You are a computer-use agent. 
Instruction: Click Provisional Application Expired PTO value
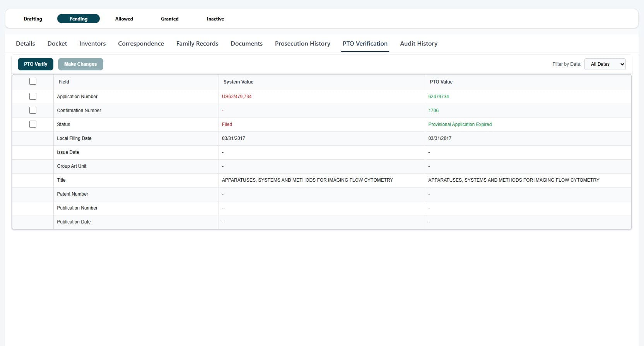(460, 124)
